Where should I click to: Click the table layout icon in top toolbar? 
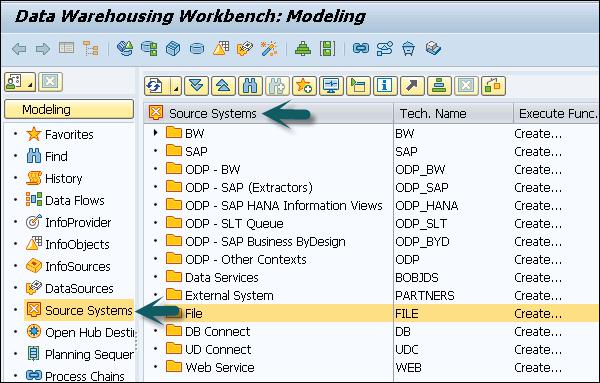pyautogui.click(x=67, y=48)
